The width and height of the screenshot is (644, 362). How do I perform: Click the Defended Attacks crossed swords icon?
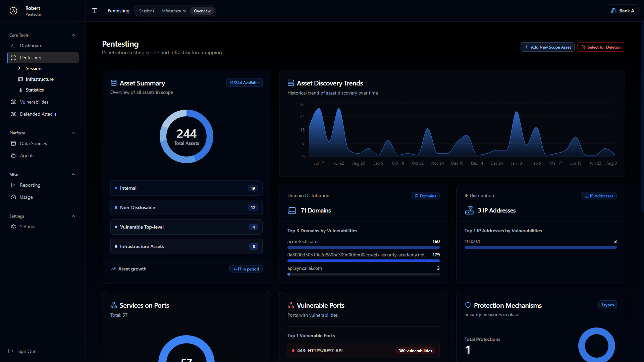13,114
